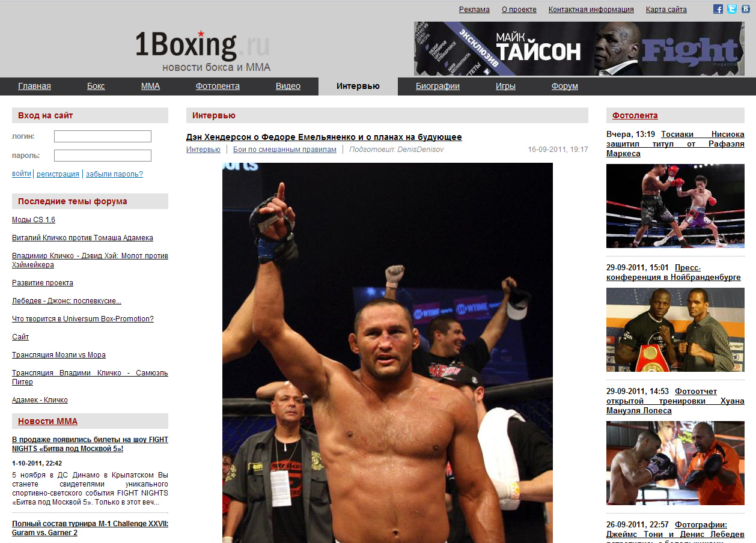Focus the пароль input field
Viewport: 756px width, 543px height.
pyautogui.click(x=103, y=156)
